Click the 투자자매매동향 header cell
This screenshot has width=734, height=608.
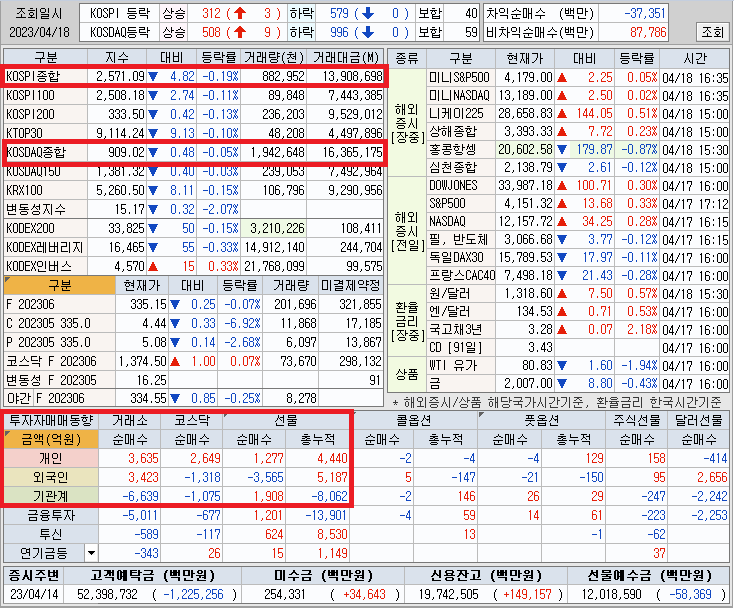pos(51,420)
